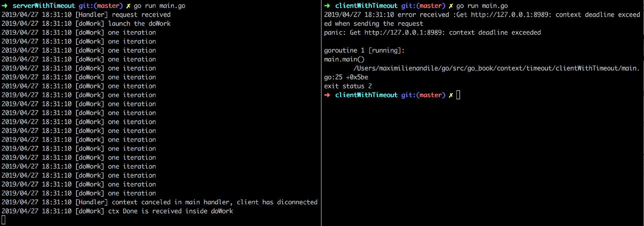
Task: Click 'go run main.go' command in left pane
Action: tap(159, 6)
